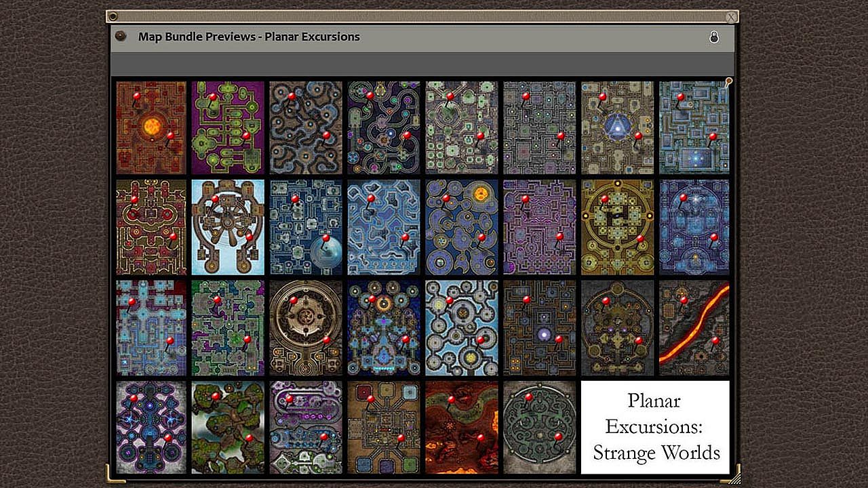Click the round brown icon beside the window title
The width and height of the screenshot is (868, 488).
(x=121, y=37)
